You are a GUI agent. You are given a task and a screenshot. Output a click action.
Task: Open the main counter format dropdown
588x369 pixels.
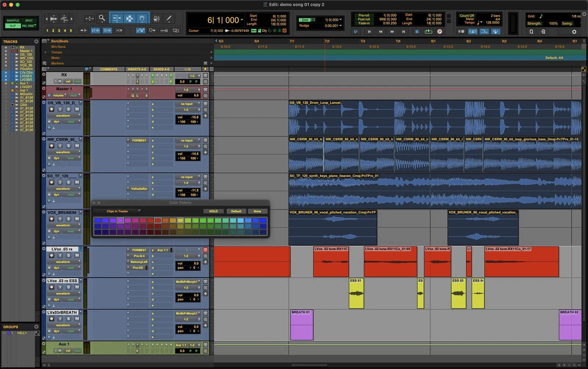click(242, 20)
